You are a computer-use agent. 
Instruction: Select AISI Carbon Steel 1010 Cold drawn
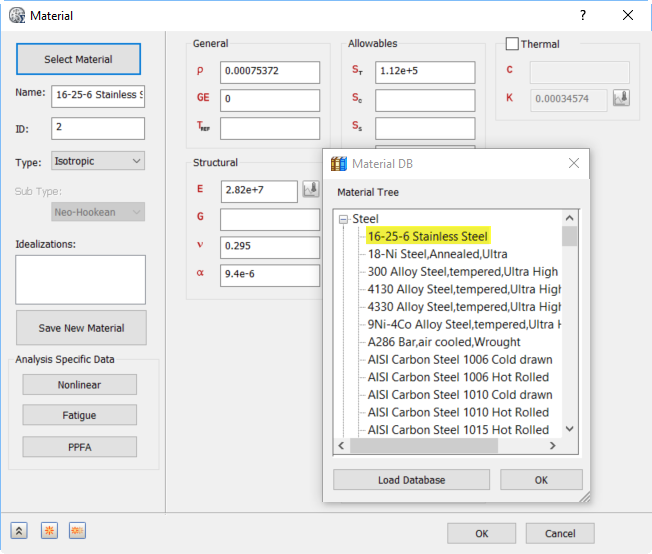[460, 394]
